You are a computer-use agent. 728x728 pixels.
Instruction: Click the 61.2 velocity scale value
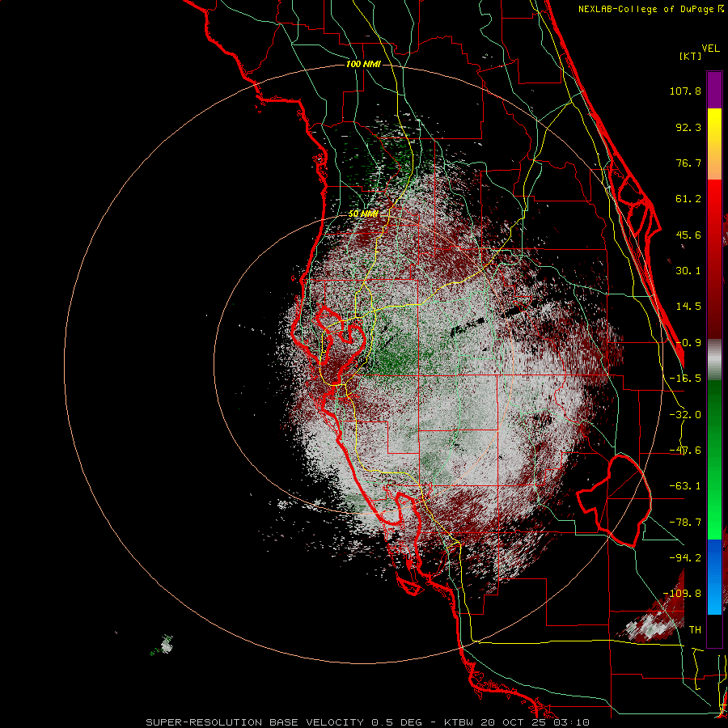pyautogui.click(x=688, y=199)
